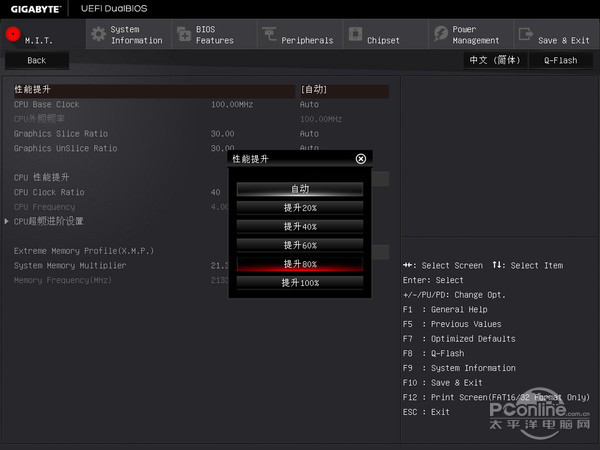Click the Peripherals connector icon

(x=269, y=33)
